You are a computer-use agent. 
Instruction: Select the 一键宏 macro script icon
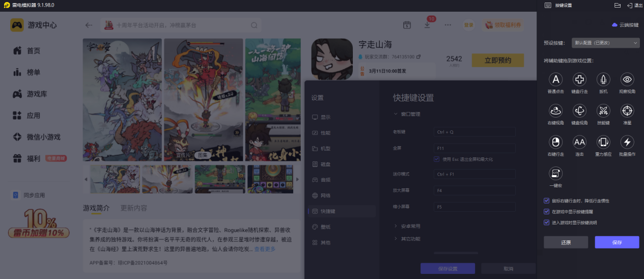coord(556,174)
